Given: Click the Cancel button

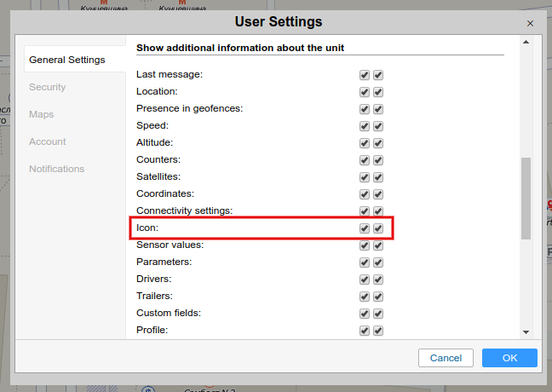Looking at the screenshot, I should [446, 358].
